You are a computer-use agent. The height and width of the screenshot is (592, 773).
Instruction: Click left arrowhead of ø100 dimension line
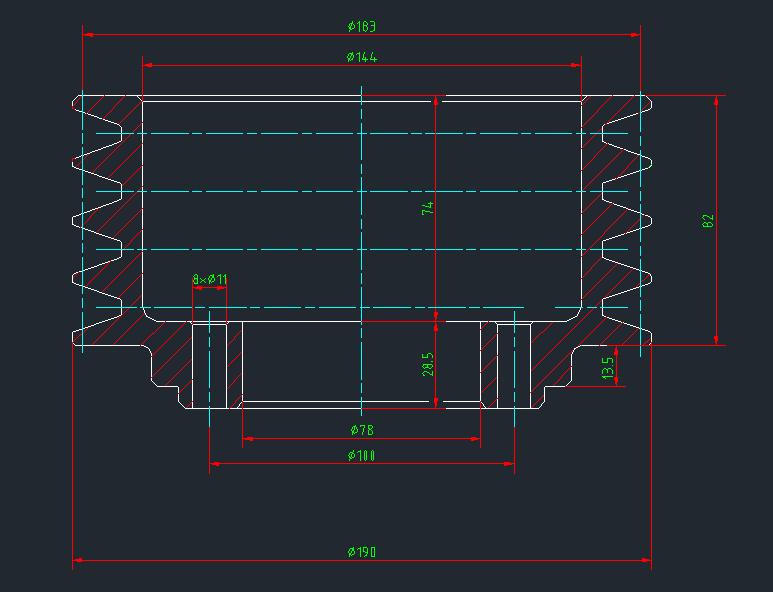[215, 464]
